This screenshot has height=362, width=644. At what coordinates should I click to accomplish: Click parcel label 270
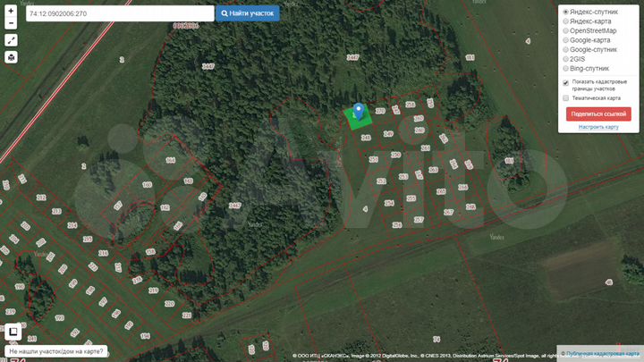point(380,111)
